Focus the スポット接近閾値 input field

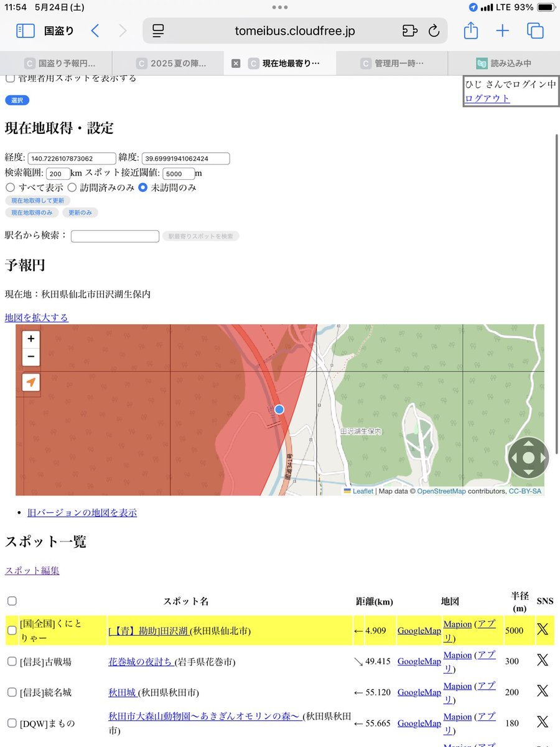point(179,174)
